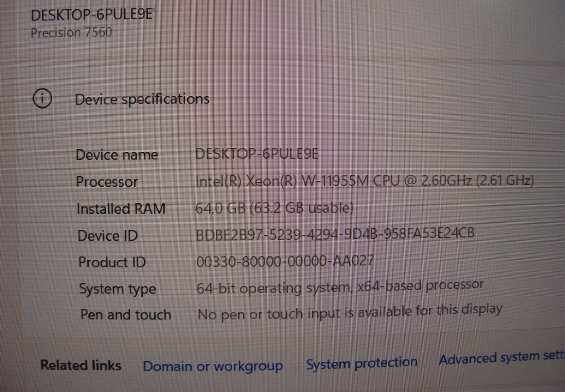
Task: Click the Processor label
Action: [107, 182]
